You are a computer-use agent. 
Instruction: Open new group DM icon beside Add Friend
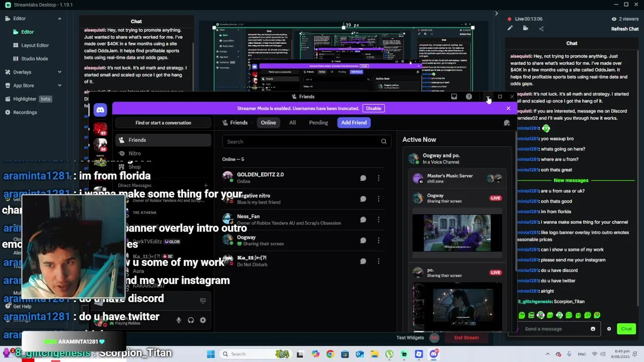tap(507, 123)
